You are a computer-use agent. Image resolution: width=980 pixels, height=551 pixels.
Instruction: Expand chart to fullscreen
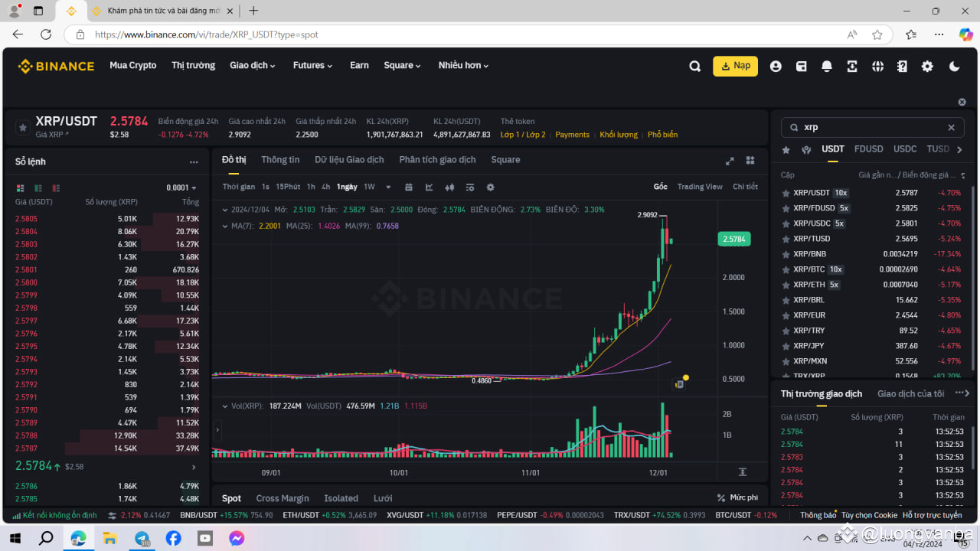click(x=730, y=161)
